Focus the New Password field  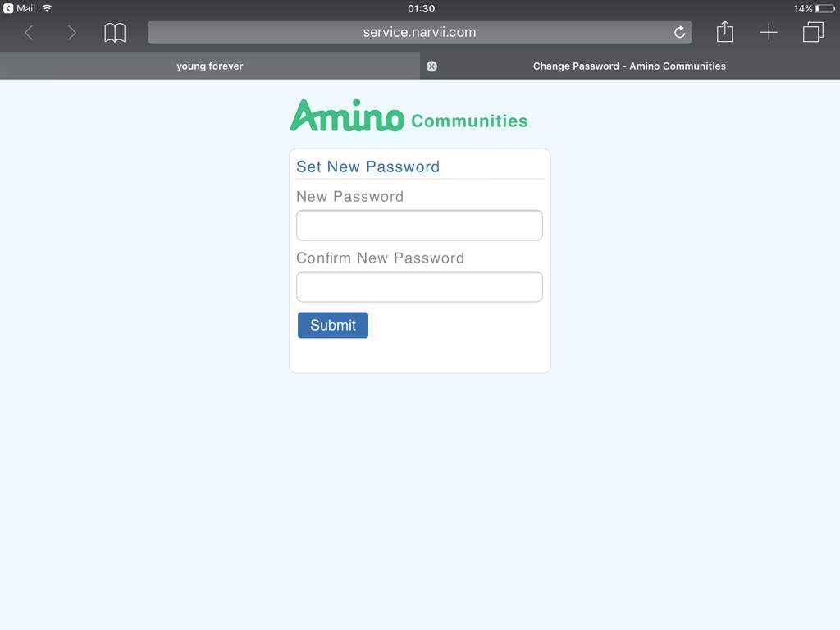point(419,225)
